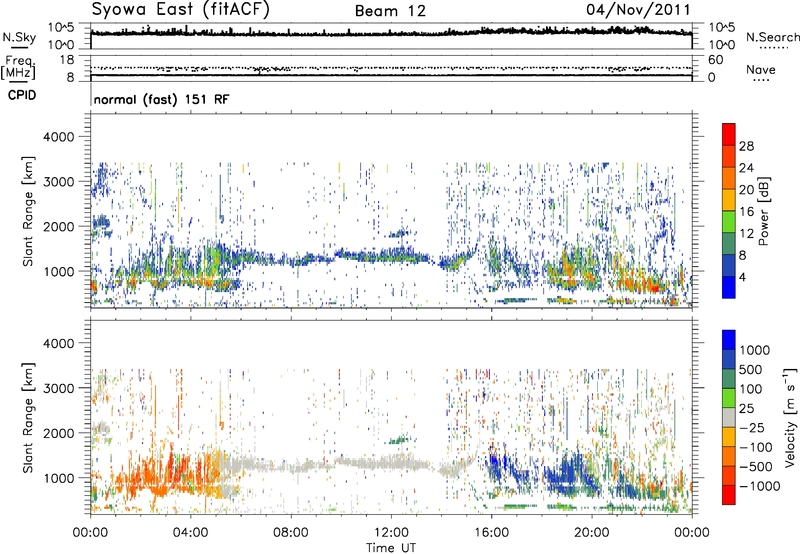Click the 'Power [dB]' colorbar label
This screenshot has height=554, width=800.
[x=763, y=211]
